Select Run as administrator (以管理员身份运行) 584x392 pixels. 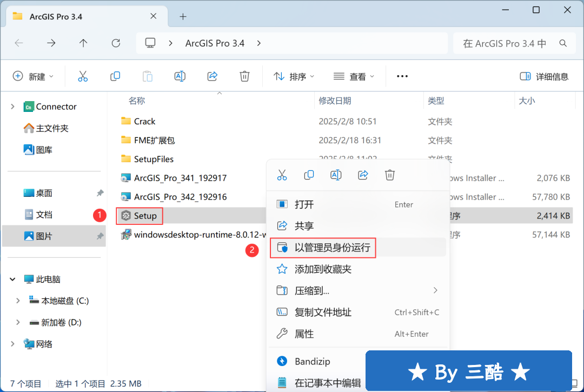click(x=332, y=248)
